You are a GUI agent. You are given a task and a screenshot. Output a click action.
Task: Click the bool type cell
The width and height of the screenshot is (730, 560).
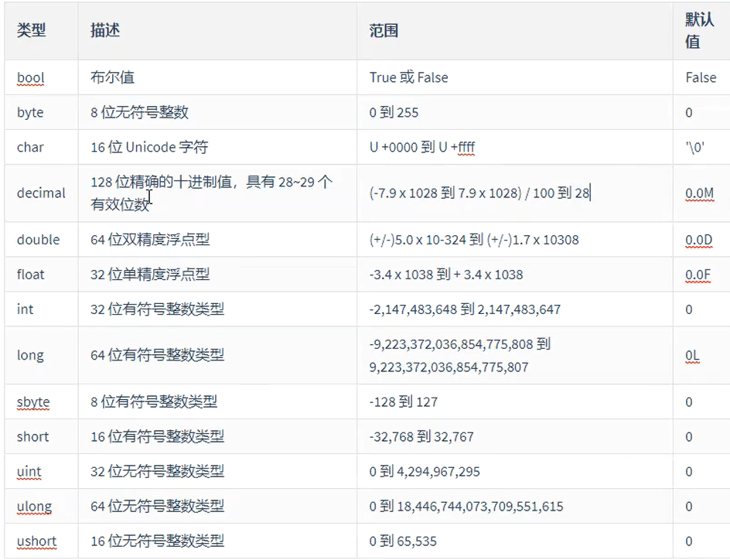pyautogui.click(x=31, y=77)
